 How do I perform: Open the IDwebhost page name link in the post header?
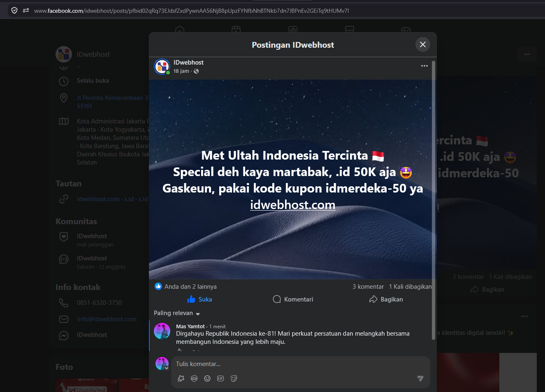[x=188, y=63]
